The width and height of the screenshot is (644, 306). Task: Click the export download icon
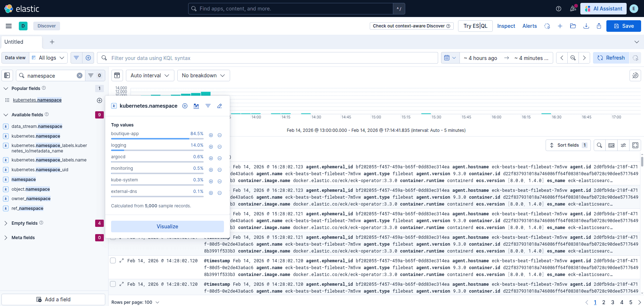(586, 26)
